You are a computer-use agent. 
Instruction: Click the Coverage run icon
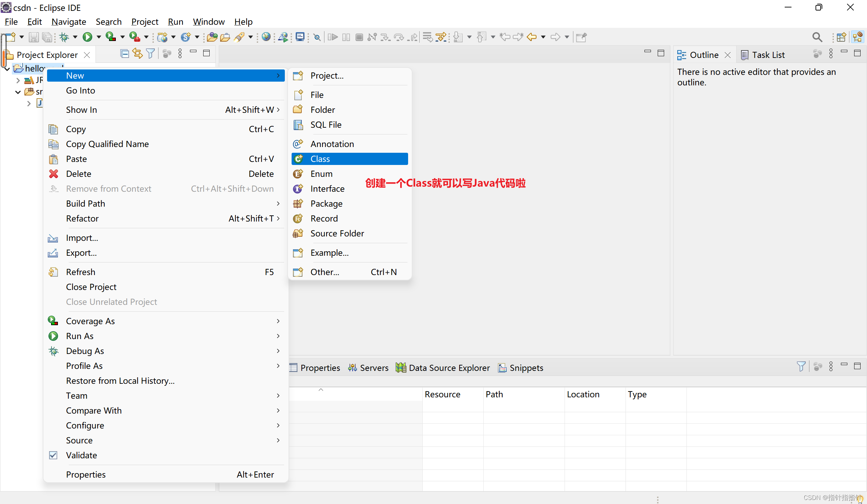point(110,37)
